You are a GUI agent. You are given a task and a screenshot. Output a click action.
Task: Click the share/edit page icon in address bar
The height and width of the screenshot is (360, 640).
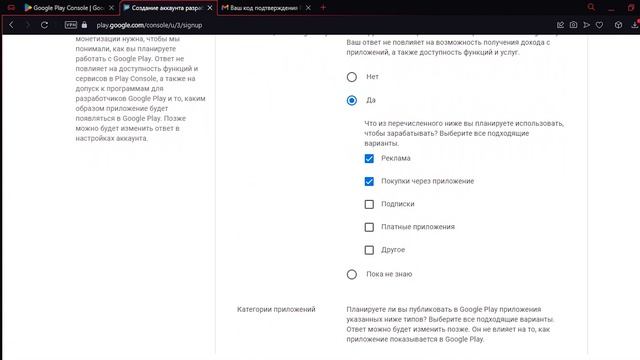[560, 25]
